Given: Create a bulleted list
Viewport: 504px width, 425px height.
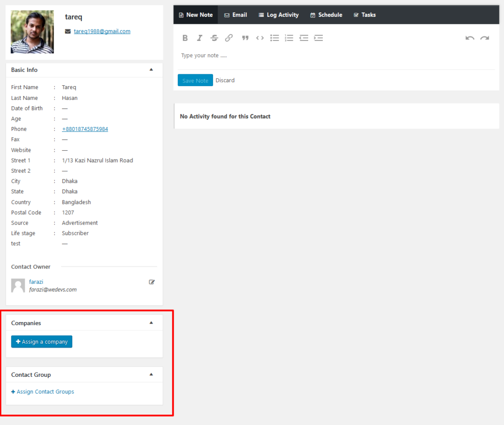Looking at the screenshot, I should click(x=275, y=38).
